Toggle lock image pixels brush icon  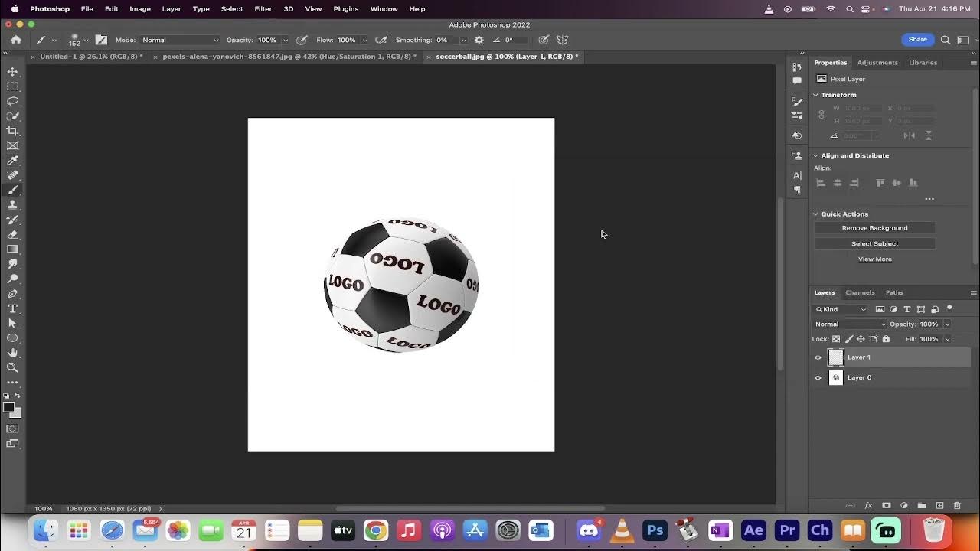point(848,339)
